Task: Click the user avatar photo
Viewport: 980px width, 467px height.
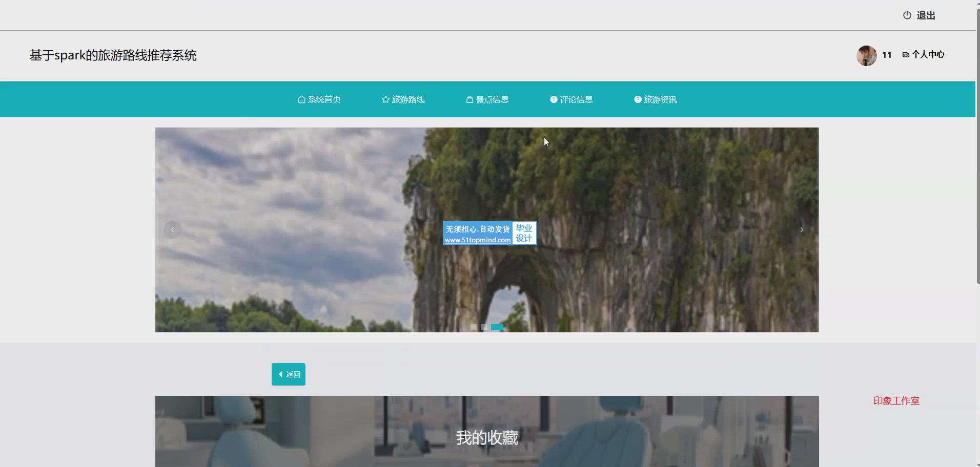Action: click(x=866, y=55)
